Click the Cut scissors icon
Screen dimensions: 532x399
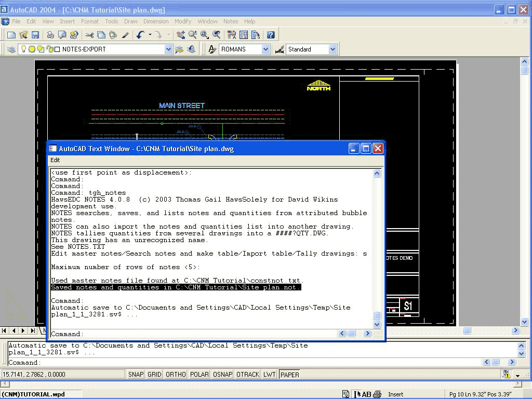click(x=89, y=35)
